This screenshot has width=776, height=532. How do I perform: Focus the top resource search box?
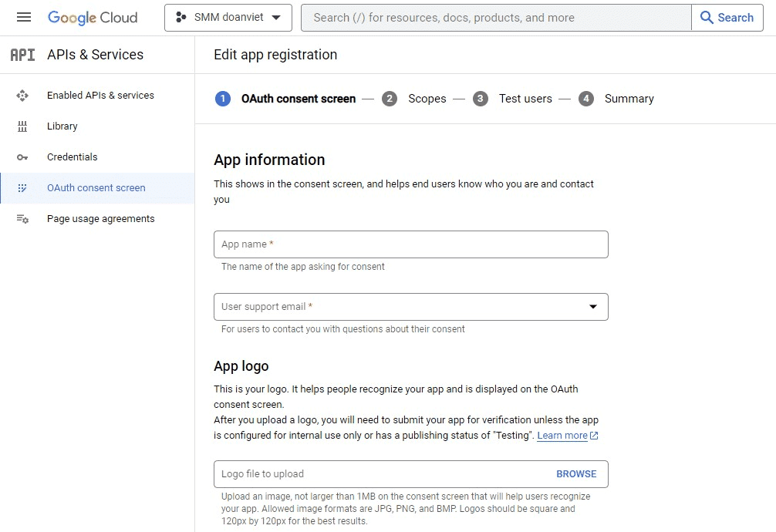pos(495,18)
